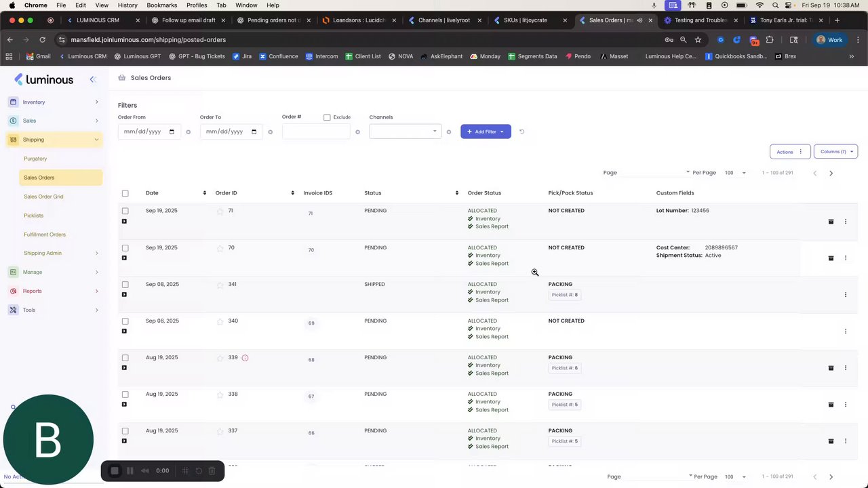
Task: Open the Purgatory page in sidebar
Action: point(35,159)
